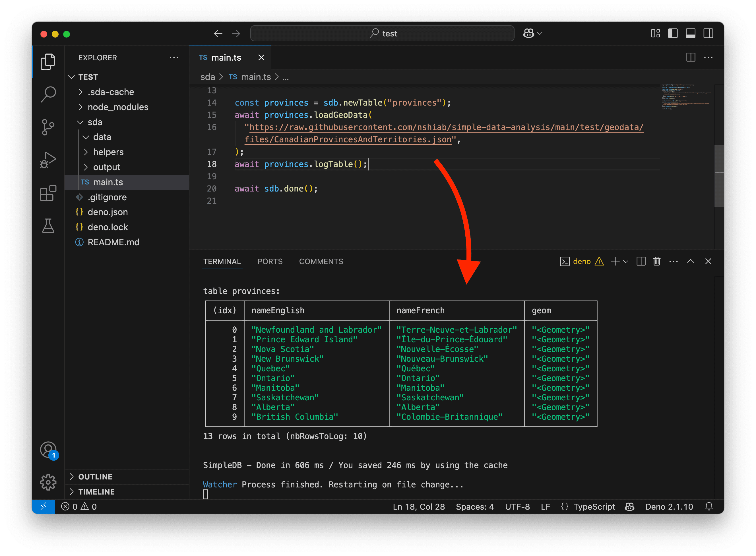Create a new terminal with plus
756x556 pixels.
pos(615,261)
